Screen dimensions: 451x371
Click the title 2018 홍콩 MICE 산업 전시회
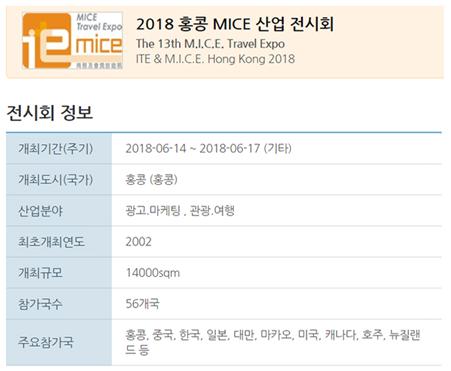point(235,24)
